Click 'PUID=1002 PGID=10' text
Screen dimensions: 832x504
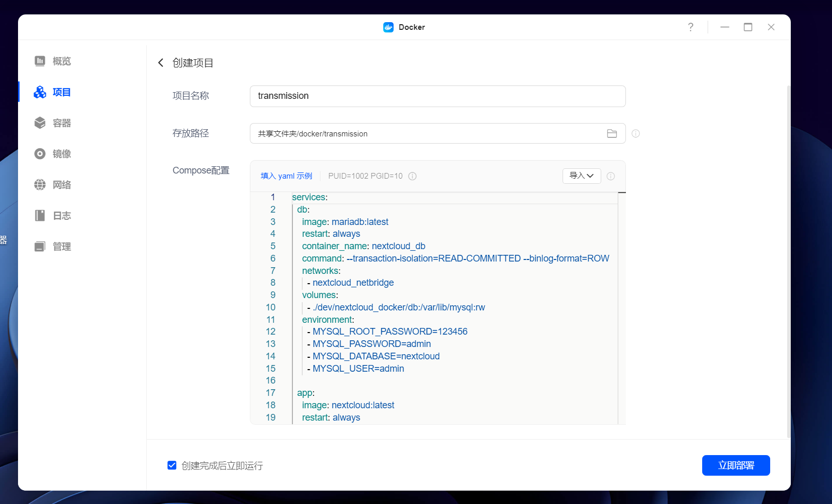365,176
